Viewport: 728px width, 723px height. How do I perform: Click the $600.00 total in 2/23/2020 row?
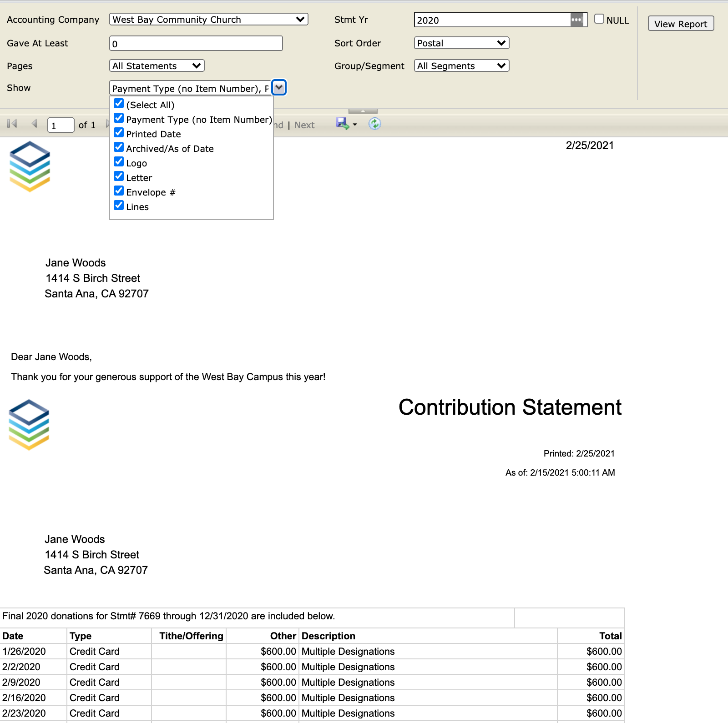coord(604,713)
